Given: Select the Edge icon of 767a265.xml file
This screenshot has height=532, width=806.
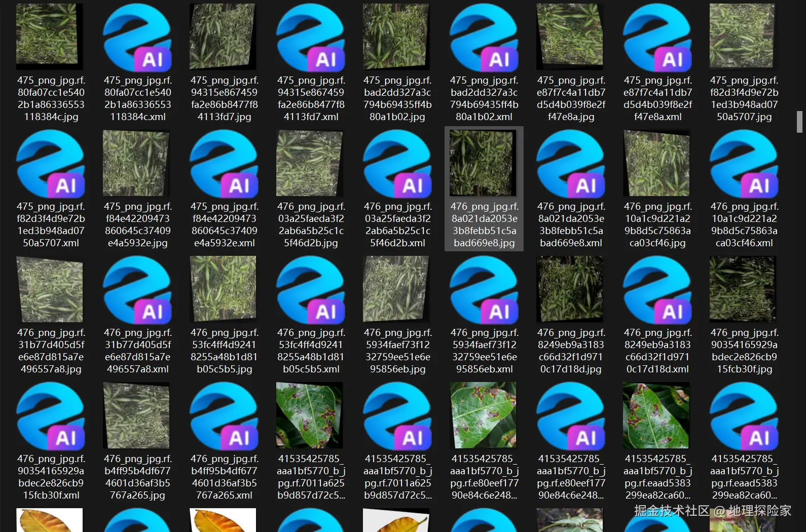Looking at the screenshot, I should coord(224,415).
